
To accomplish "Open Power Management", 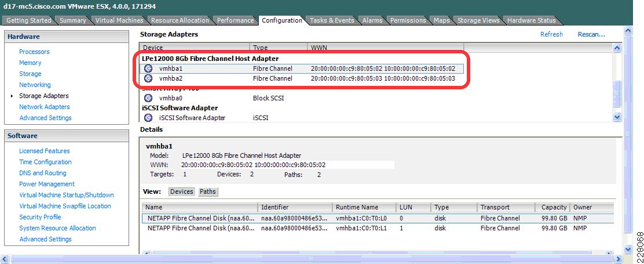I will tap(47, 184).
